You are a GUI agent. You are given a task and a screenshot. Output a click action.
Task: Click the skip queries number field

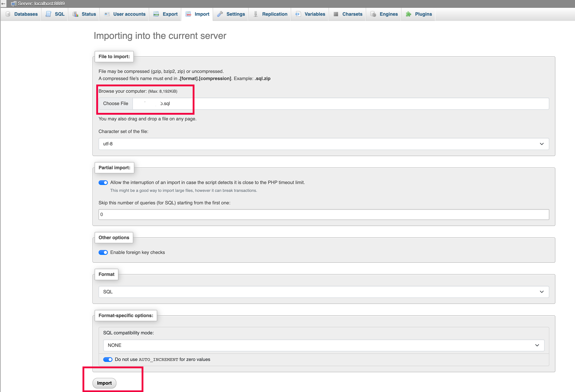(324, 215)
